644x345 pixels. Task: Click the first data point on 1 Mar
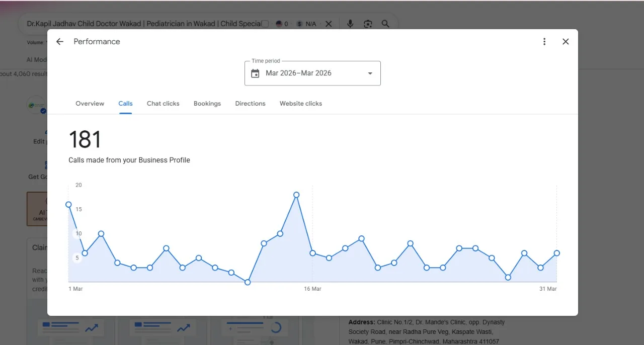[x=68, y=205]
